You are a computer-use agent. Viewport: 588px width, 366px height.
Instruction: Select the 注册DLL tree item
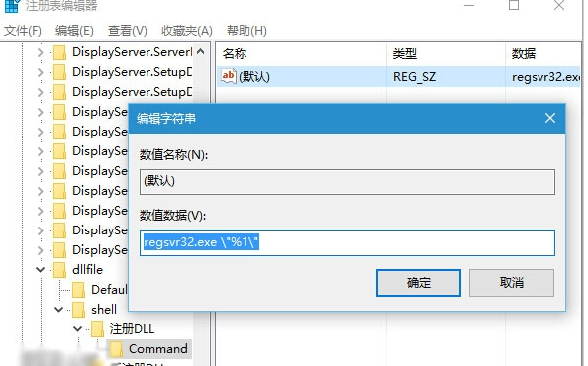132,329
